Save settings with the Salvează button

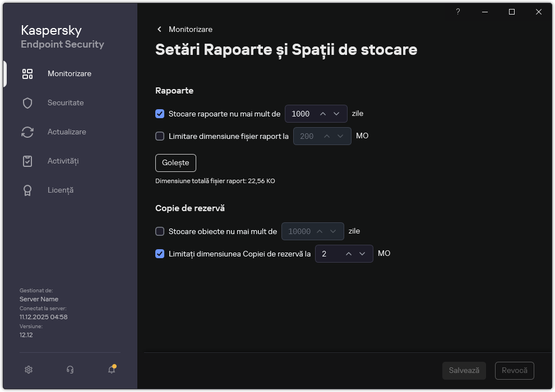tap(464, 370)
